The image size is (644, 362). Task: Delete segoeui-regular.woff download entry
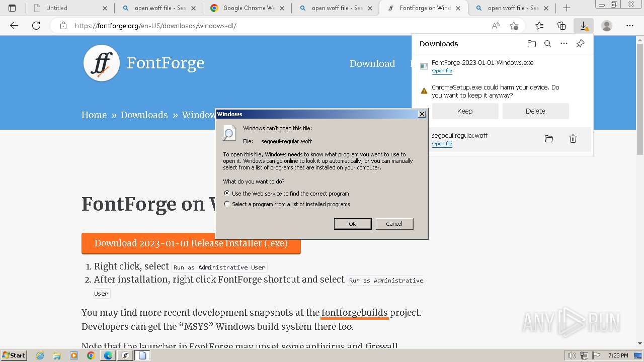tap(573, 139)
